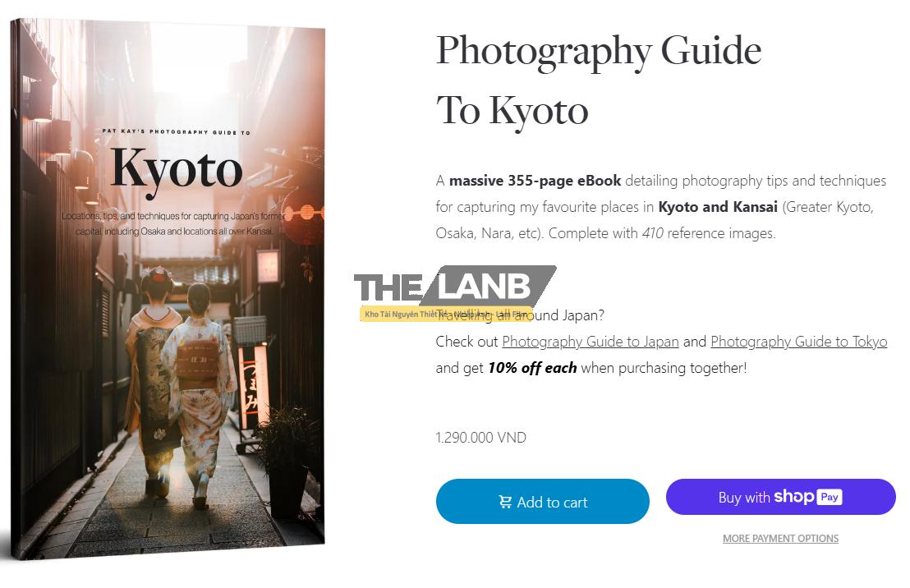910x588 pixels.
Task: Click Pat Kay's Photography Guide cover subtitle
Action: 176,131
